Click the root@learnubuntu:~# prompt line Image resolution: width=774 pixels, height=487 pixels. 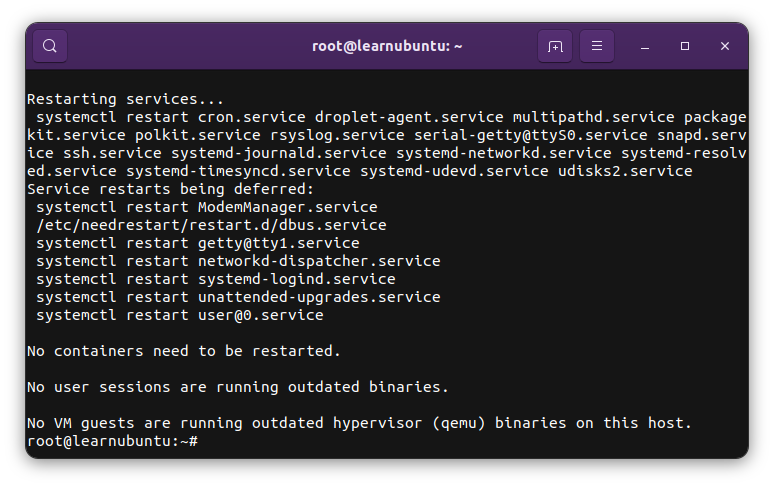point(113,441)
